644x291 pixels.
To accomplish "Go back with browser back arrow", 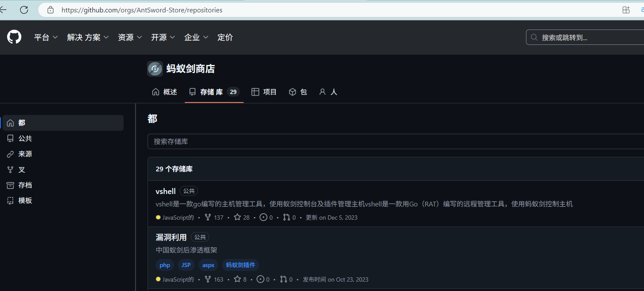I will click(3, 10).
